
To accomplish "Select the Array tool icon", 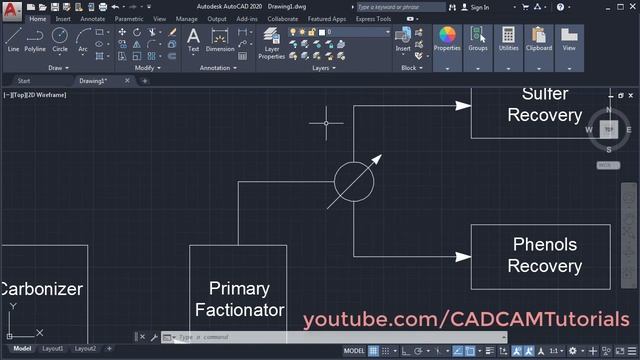I will point(151,56).
